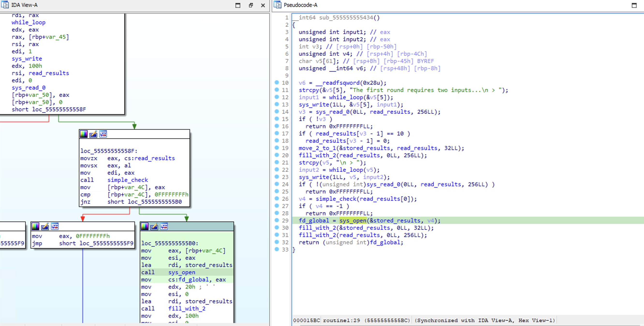This screenshot has width=644, height=326.
Task: Open node color picker on loc_55555555558F block
Action: tap(83, 134)
